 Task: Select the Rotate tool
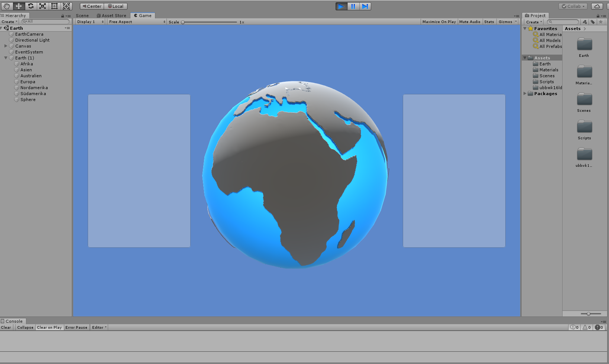(30, 6)
